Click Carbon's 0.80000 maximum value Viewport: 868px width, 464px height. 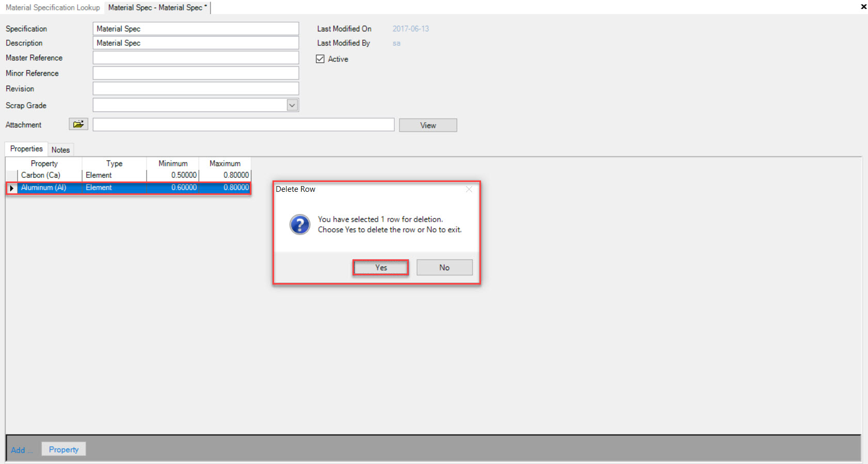pos(225,175)
